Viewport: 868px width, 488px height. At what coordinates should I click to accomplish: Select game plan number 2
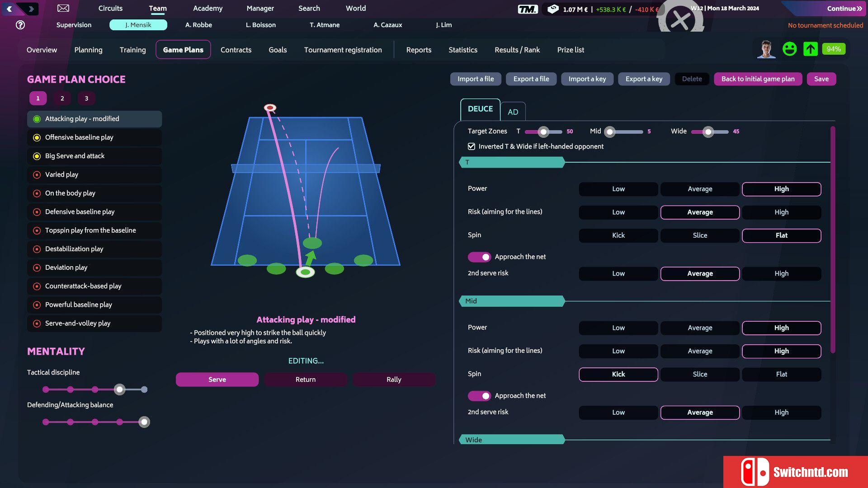tap(61, 98)
